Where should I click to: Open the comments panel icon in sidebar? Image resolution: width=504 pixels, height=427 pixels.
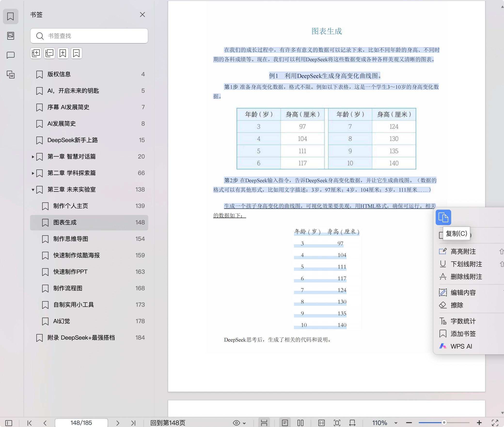click(11, 55)
